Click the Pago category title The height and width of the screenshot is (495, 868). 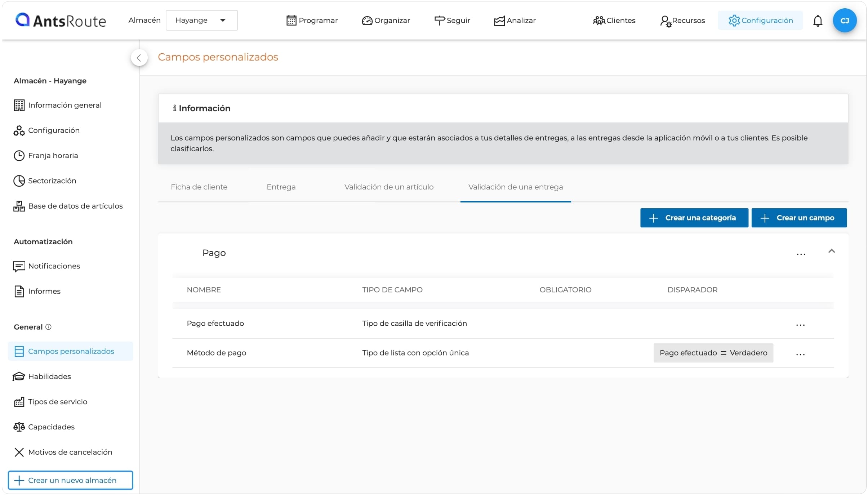[214, 253]
